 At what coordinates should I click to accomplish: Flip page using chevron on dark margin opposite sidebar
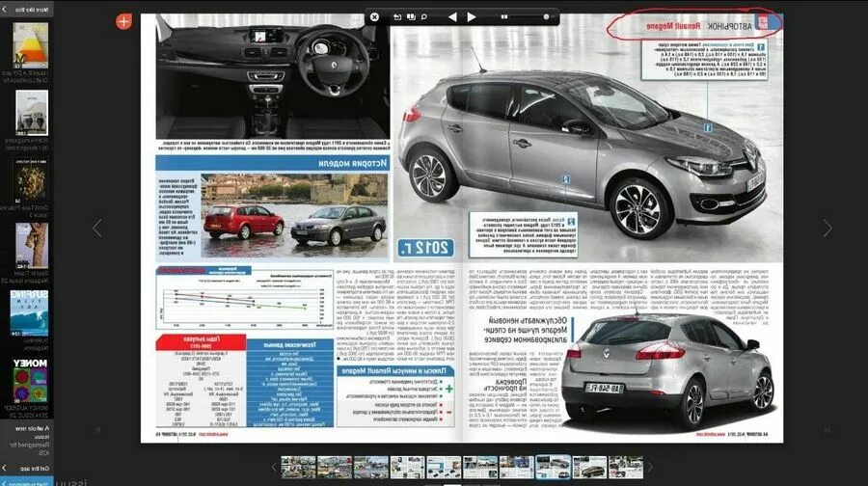pyautogui.click(x=827, y=228)
